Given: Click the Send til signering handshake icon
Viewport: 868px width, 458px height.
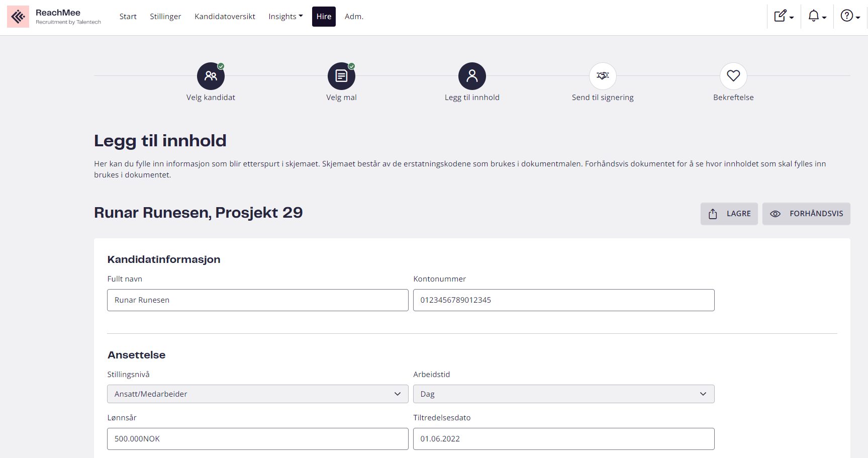Looking at the screenshot, I should 603,76.
